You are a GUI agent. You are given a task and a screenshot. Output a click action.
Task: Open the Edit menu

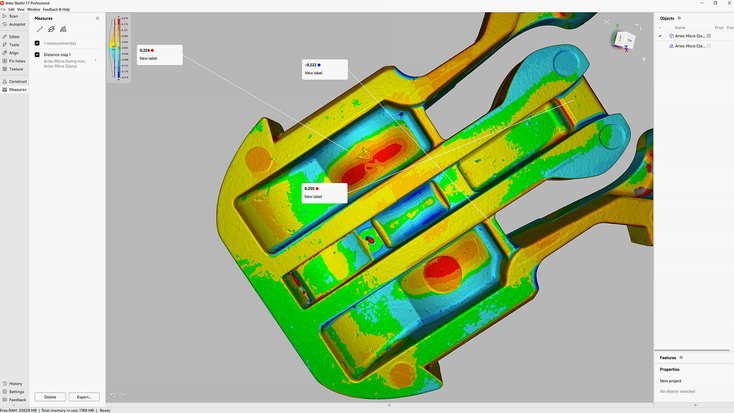click(11, 9)
